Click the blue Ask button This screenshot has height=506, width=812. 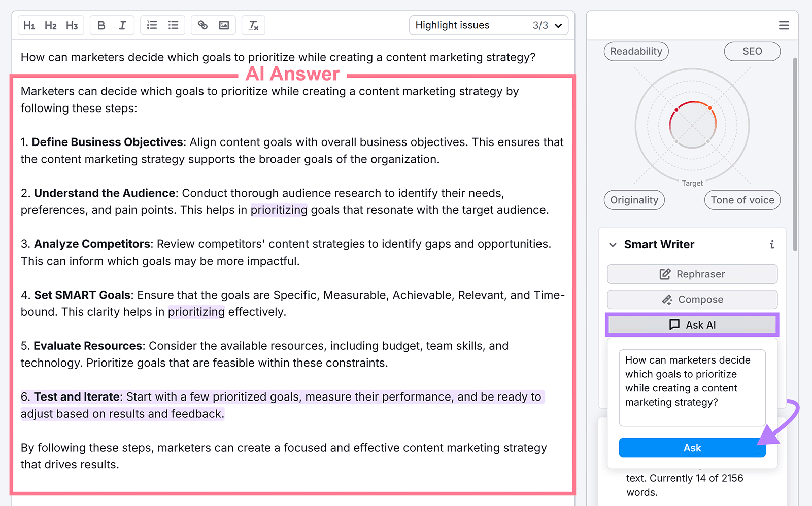pyautogui.click(x=692, y=448)
